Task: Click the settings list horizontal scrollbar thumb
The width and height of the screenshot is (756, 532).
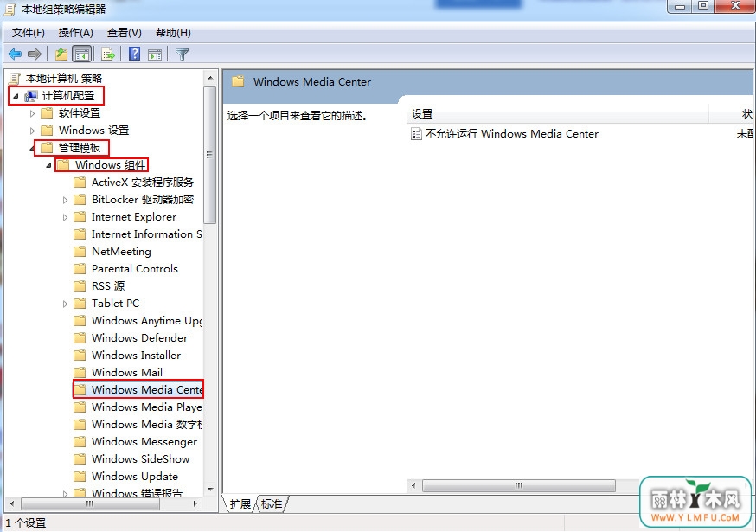Action: coord(519,485)
